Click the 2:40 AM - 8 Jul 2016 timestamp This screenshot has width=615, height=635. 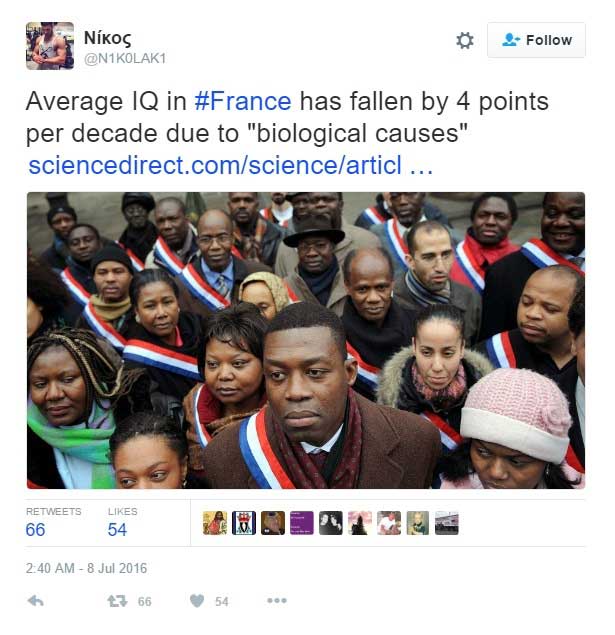pos(86,568)
